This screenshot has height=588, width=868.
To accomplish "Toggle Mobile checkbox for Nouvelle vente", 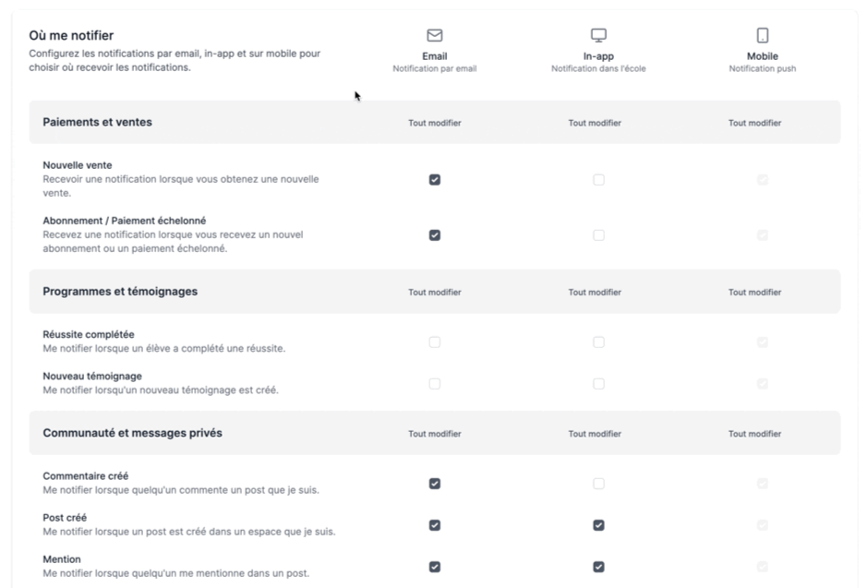I will 763,180.
